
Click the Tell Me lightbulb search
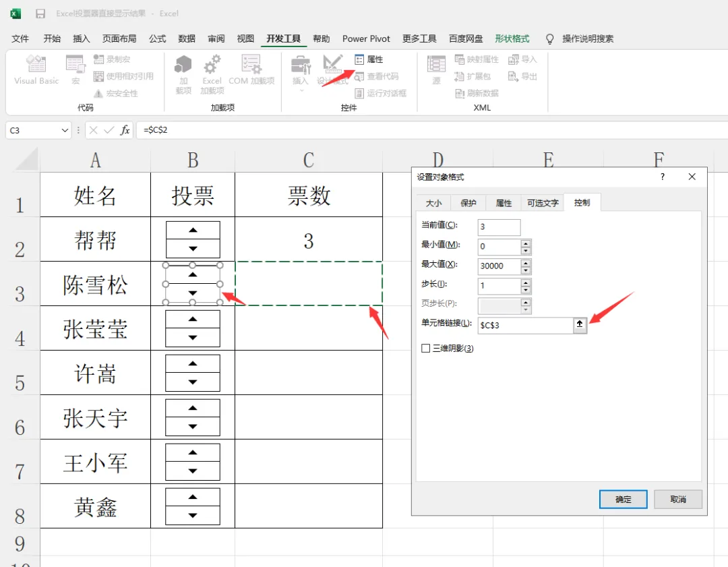coord(550,38)
